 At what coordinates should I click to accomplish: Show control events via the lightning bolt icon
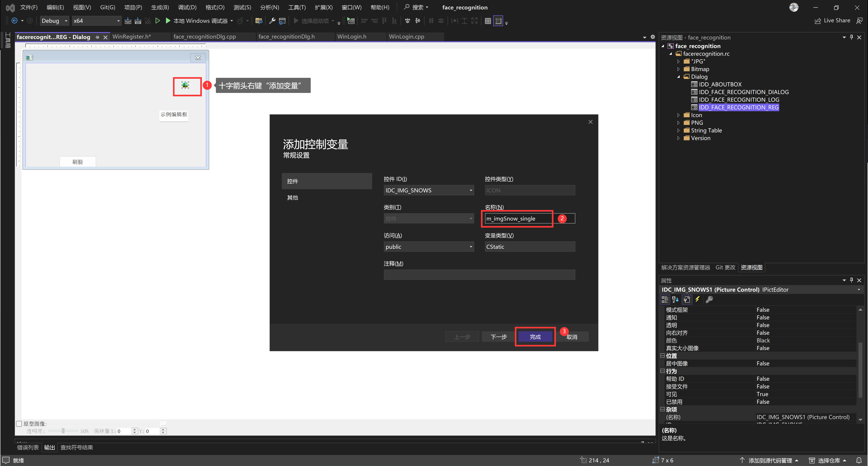[x=698, y=299]
